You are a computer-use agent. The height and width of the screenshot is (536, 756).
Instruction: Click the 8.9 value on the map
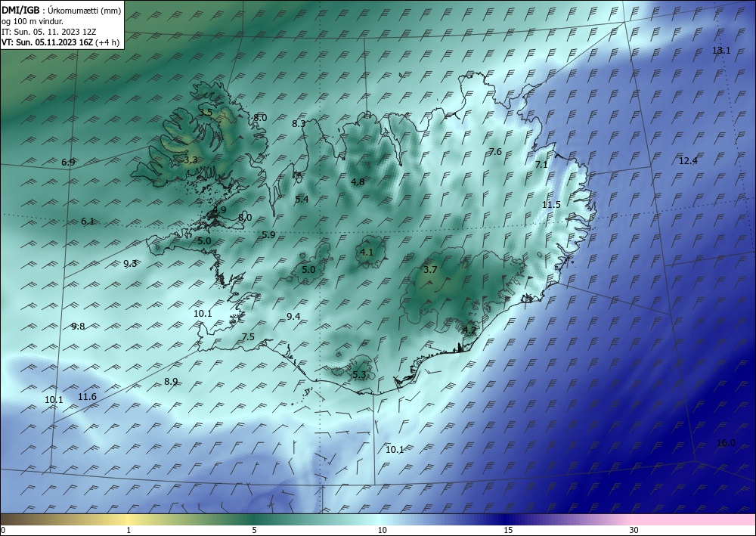coord(171,382)
